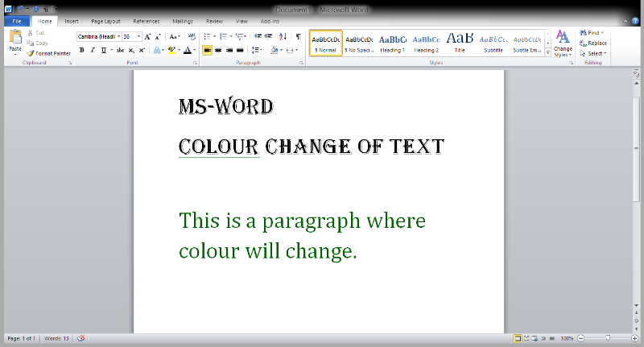Open the Line Spacing dropdown
This screenshot has width=644, height=347.
257,50
